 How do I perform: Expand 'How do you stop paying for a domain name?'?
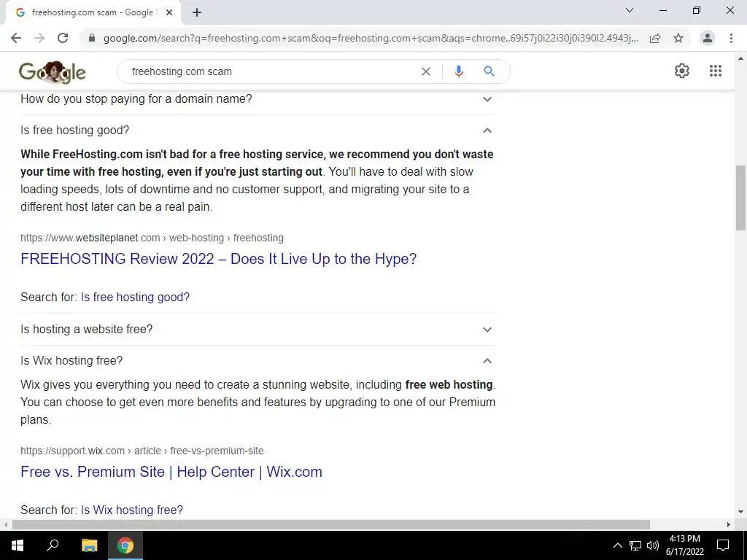click(x=258, y=99)
